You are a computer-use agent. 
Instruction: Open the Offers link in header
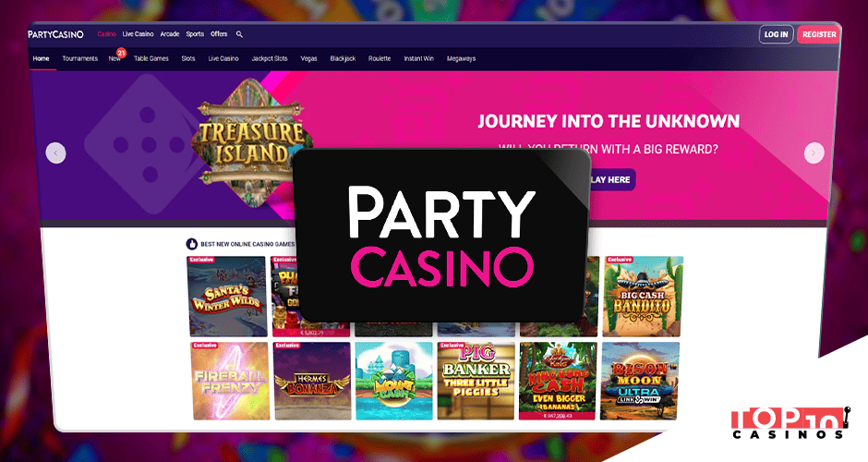coord(219,34)
